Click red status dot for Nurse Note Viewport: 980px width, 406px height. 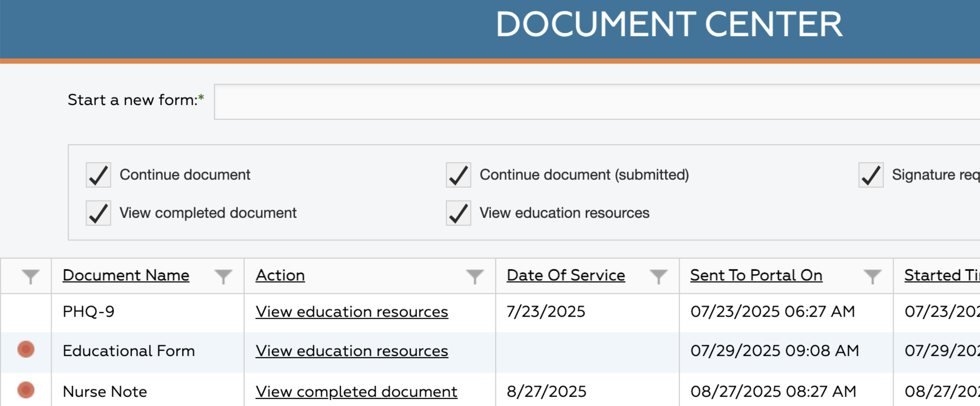tap(26, 390)
